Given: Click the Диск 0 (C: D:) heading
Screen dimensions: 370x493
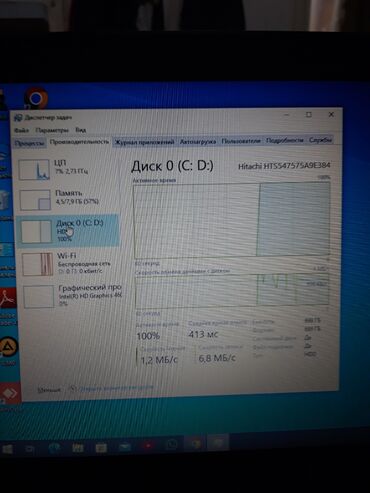Looking at the screenshot, I should pos(172,166).
